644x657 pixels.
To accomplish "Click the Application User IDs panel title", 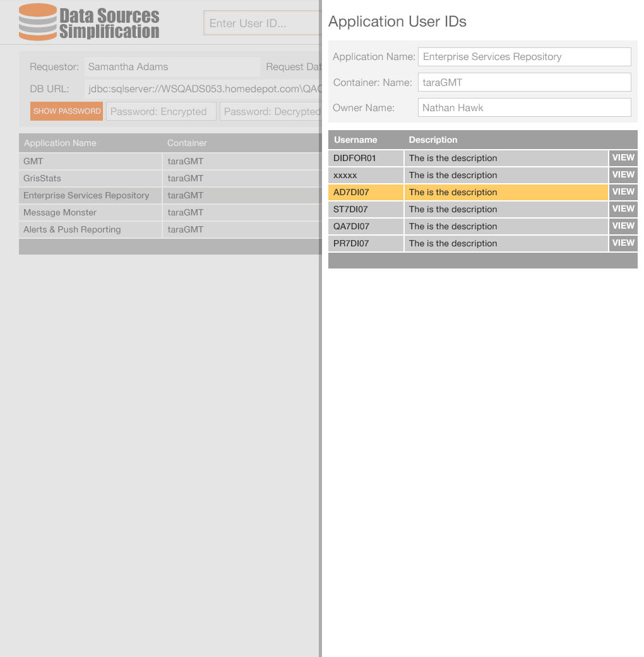I will tap(397, 21).
